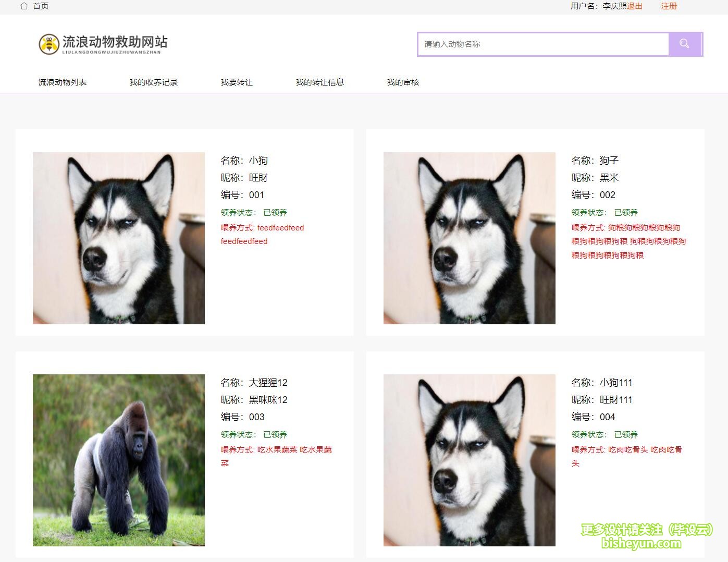Screen dimensions: 728x562
Task: Open the husky photo of 小狗 number 001
Action: tap(118, 238)
